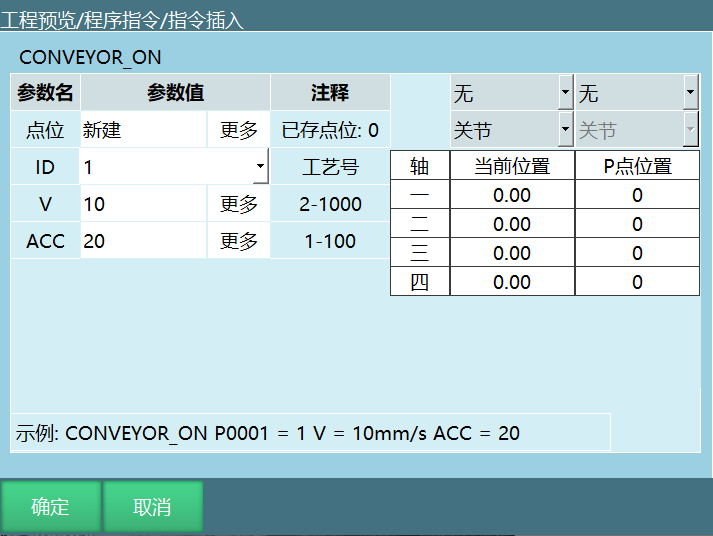Click the 取消 cancel button
Viewport: 713px width, 536px height.
tap(153, 507)
